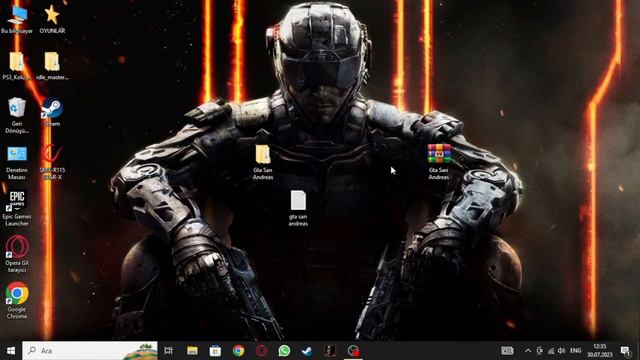The height and width of the screenshot is (360, 640).
Task: Select the gta san andreas blank file
Action: point(298,208)
